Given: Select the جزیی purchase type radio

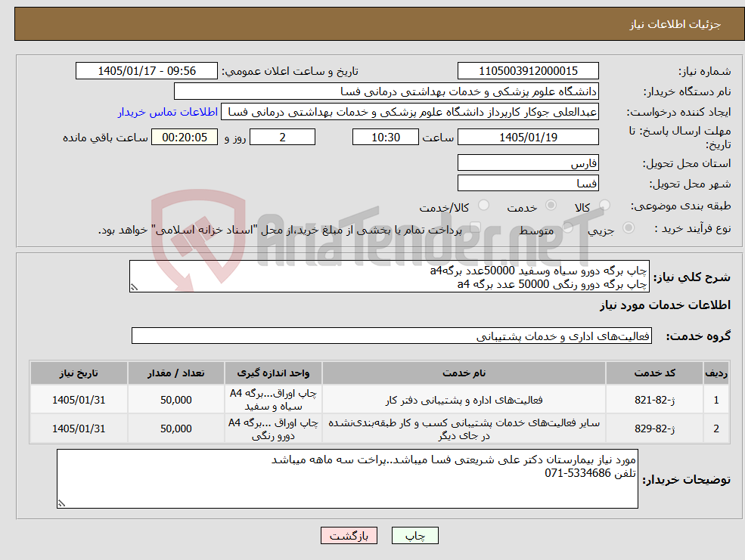Looking at the screenshot, I should 628,227.
